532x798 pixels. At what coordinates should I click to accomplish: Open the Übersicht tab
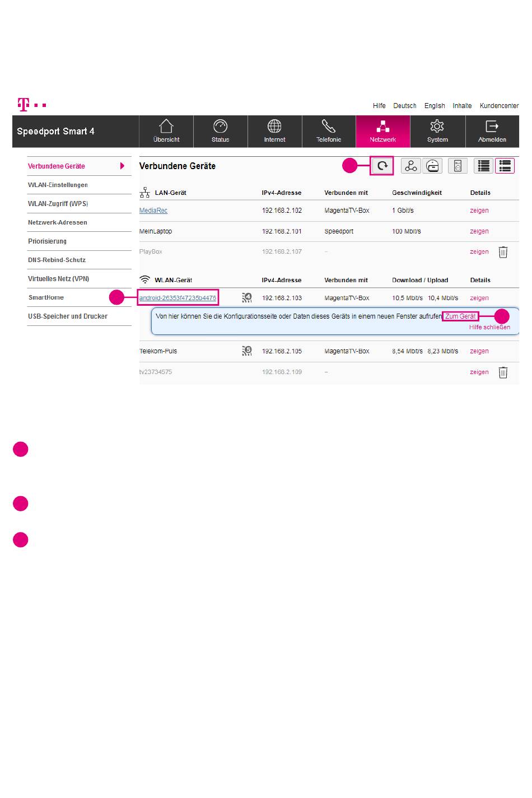click(x=166, y=132)
